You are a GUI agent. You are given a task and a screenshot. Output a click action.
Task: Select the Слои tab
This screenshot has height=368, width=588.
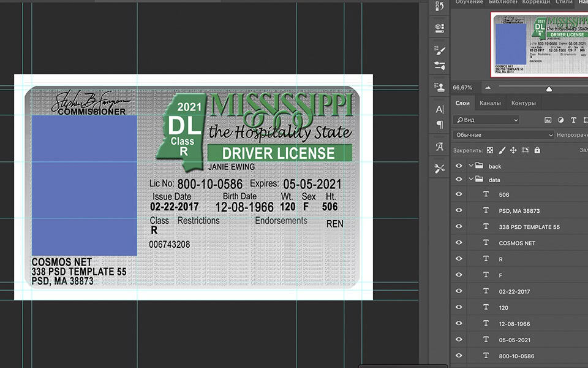click(462, 103)
